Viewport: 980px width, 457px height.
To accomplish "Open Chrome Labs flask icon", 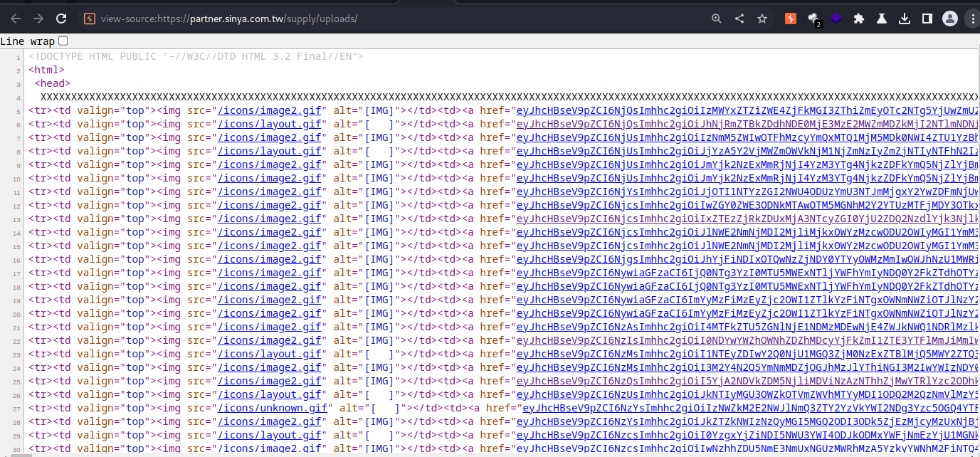I will coord(882,19).
